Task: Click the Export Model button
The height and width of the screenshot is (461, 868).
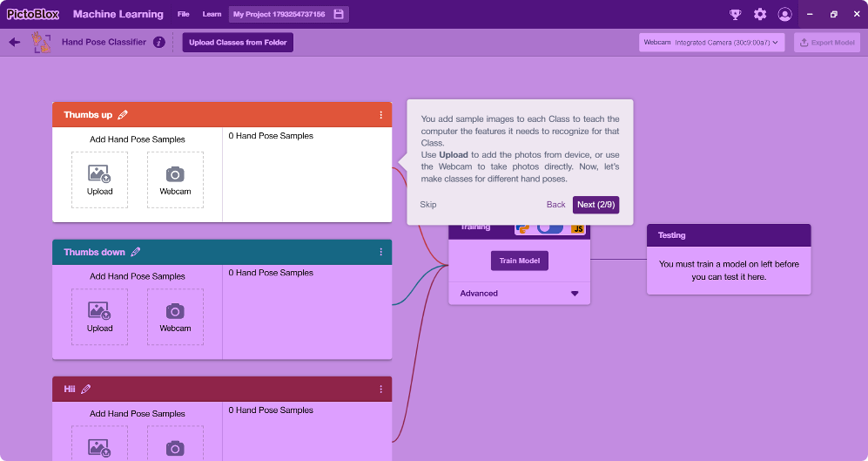Action: tap(828, 43)
